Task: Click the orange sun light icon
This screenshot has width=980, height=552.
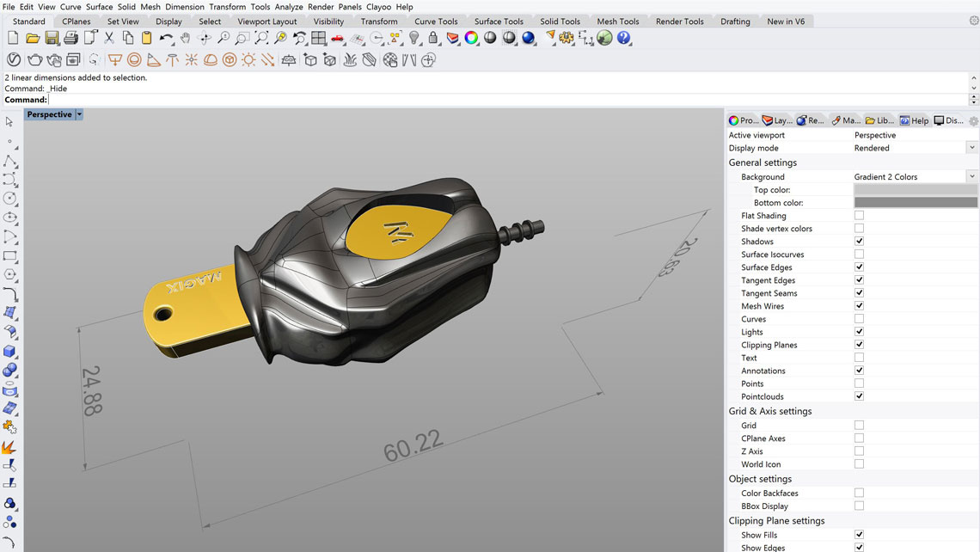Action: 248,60
